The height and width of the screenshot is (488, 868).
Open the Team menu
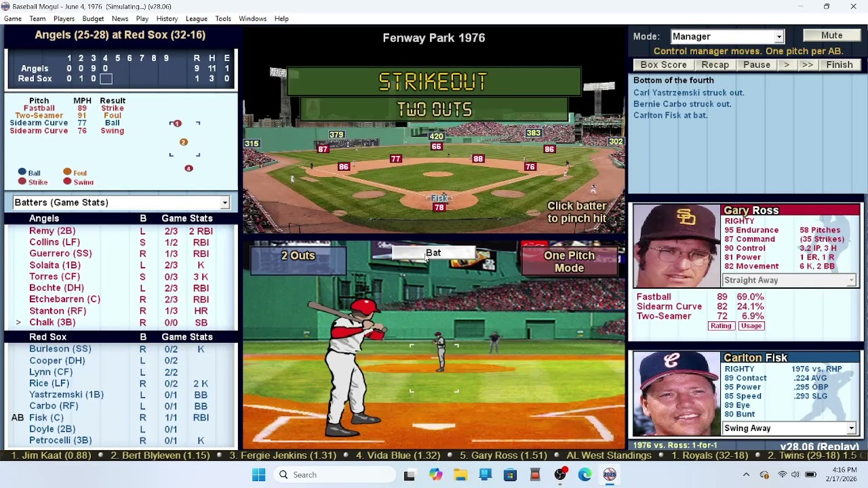(x=37, y=19)
